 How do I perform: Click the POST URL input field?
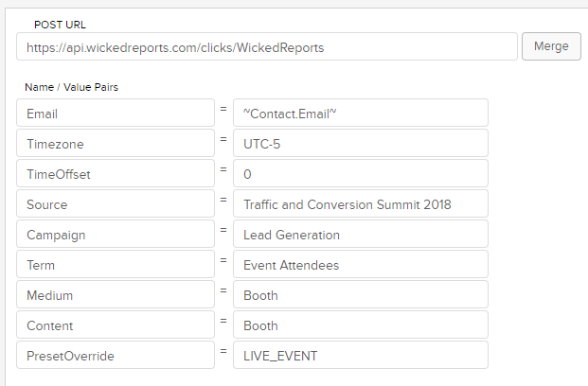pyautogui.click(x=266, y=46)
